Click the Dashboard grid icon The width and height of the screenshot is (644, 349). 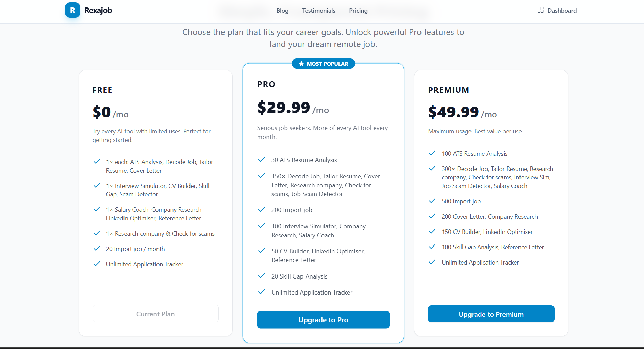coord(540,10)
